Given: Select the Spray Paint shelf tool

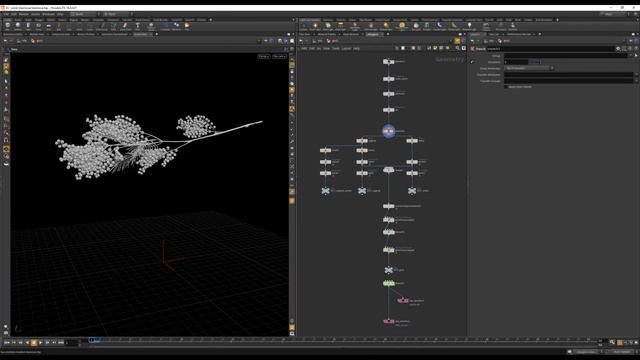Looking at the screenshot, I should point(126,26).
